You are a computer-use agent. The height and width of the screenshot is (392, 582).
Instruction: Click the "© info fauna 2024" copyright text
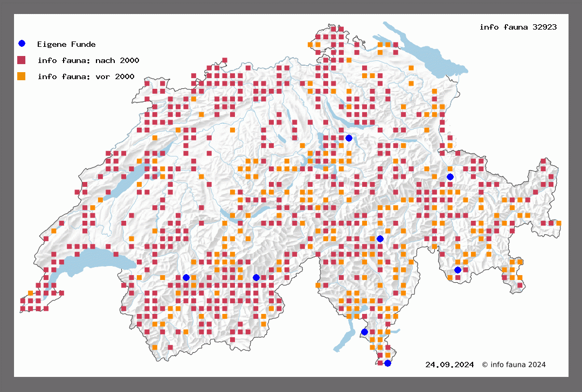(514, 365)
